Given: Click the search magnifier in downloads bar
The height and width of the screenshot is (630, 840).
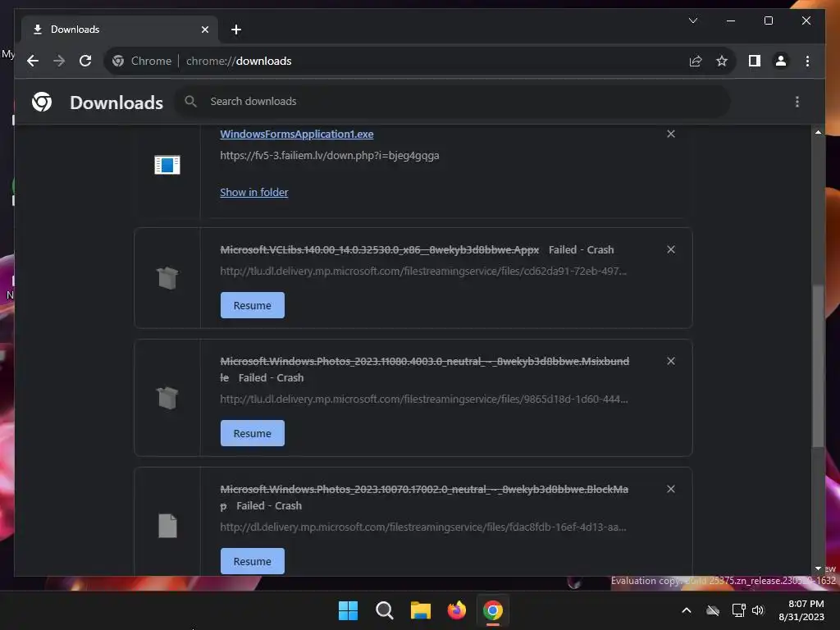Looking at the screenshot, I should coord(190,101).
